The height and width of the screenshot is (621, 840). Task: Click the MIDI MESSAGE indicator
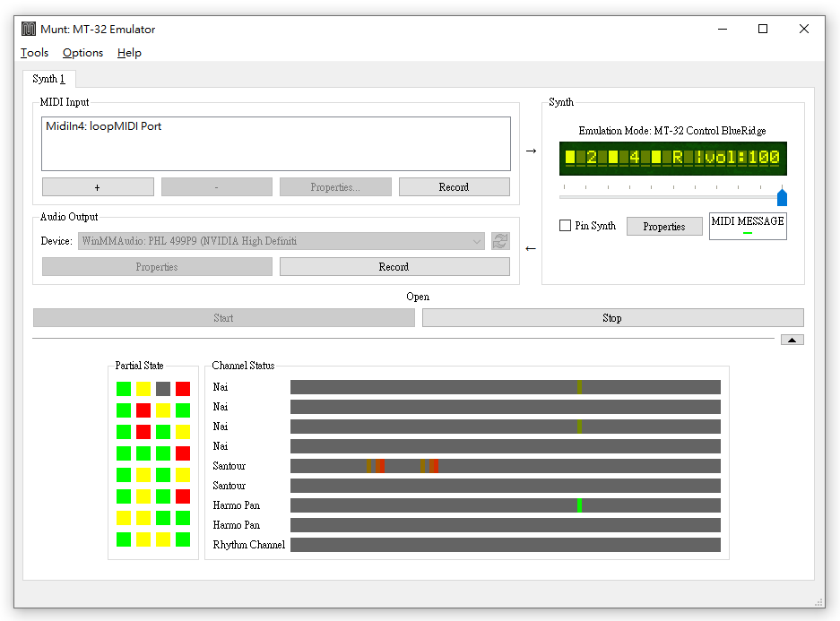748,226
